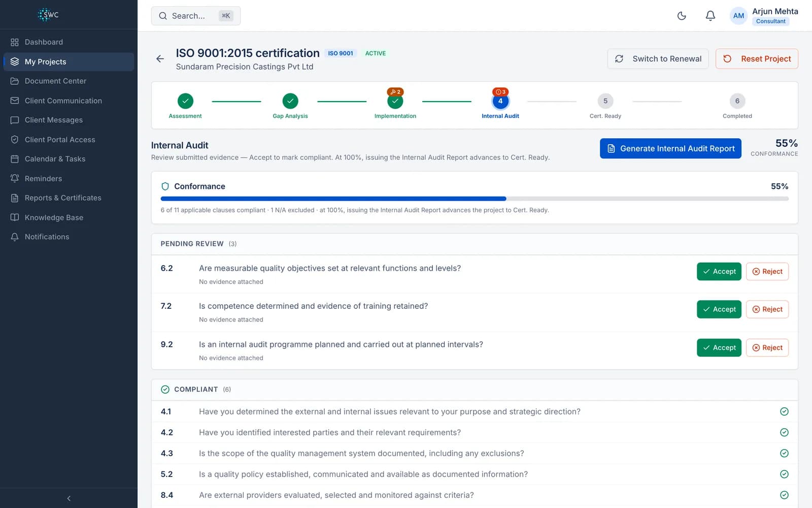Click the ISO 9001 badge next to title
This screenshot has width=812, height=508.
click(341, 53)
